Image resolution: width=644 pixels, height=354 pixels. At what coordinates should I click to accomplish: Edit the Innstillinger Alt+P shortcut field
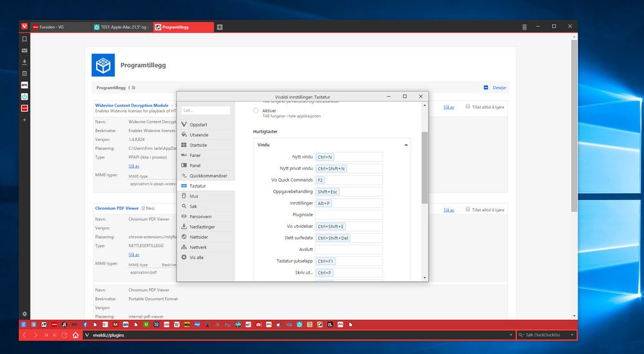point(348,203)
